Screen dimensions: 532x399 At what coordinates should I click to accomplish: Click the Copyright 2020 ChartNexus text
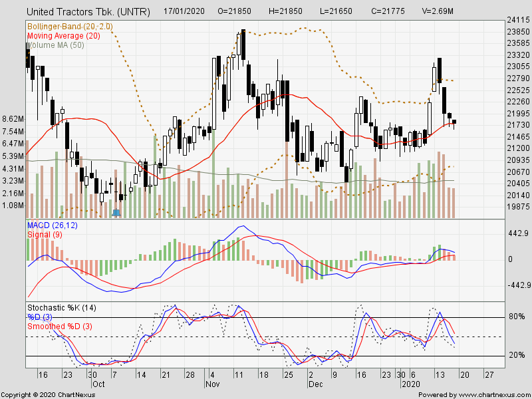pyautogui.click(x=49, y=392)
